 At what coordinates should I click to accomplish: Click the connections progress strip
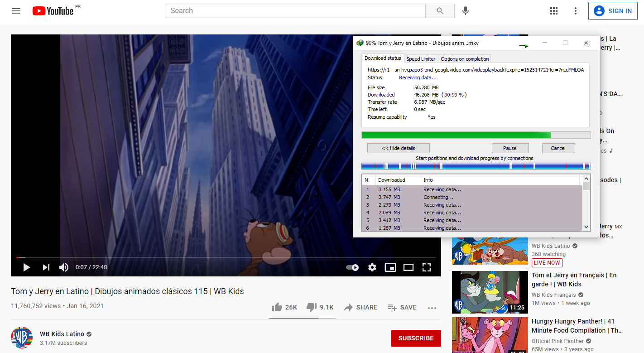(x=476, y=166)
